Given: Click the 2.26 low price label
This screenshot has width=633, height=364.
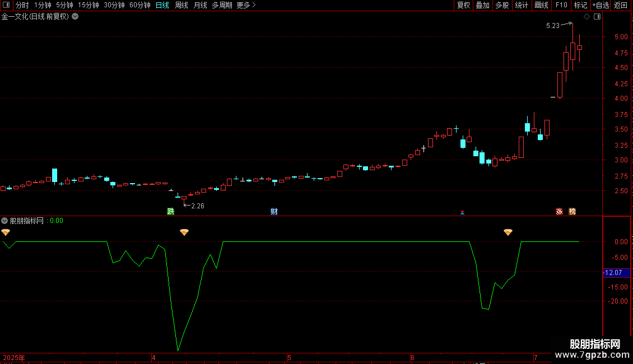Looking at the screenshot, I should click(x=197, y=206).
